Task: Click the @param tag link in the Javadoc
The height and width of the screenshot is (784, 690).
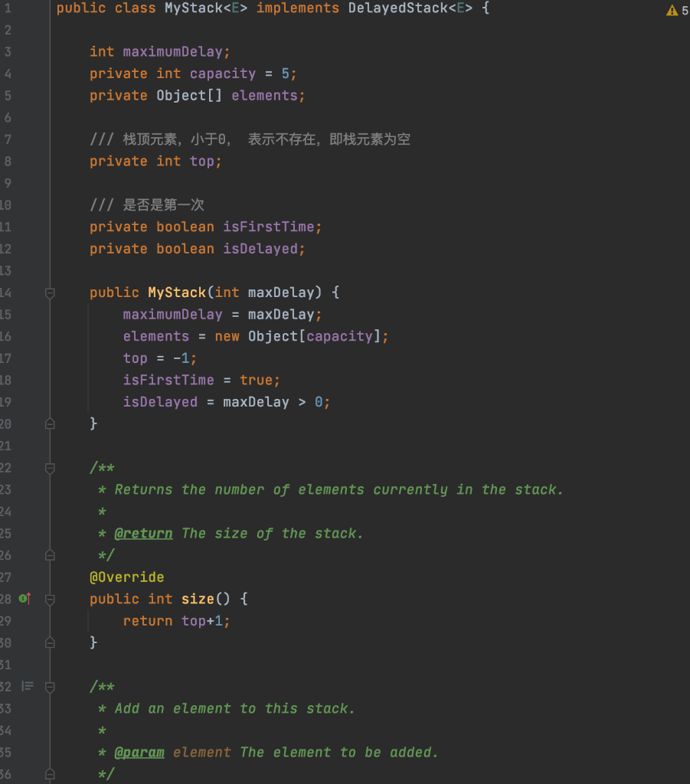Action: point(140,752)
